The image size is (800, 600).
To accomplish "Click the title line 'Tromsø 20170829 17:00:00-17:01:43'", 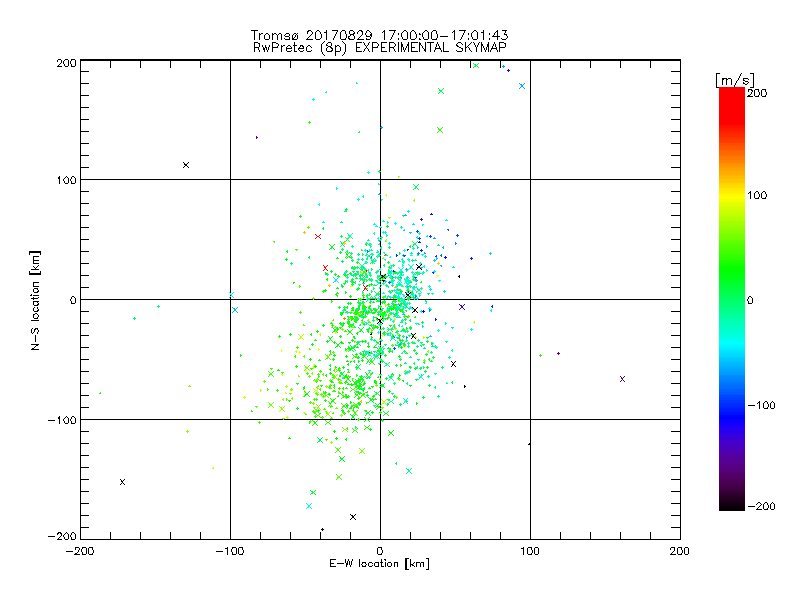I will [x=379, y=35].
